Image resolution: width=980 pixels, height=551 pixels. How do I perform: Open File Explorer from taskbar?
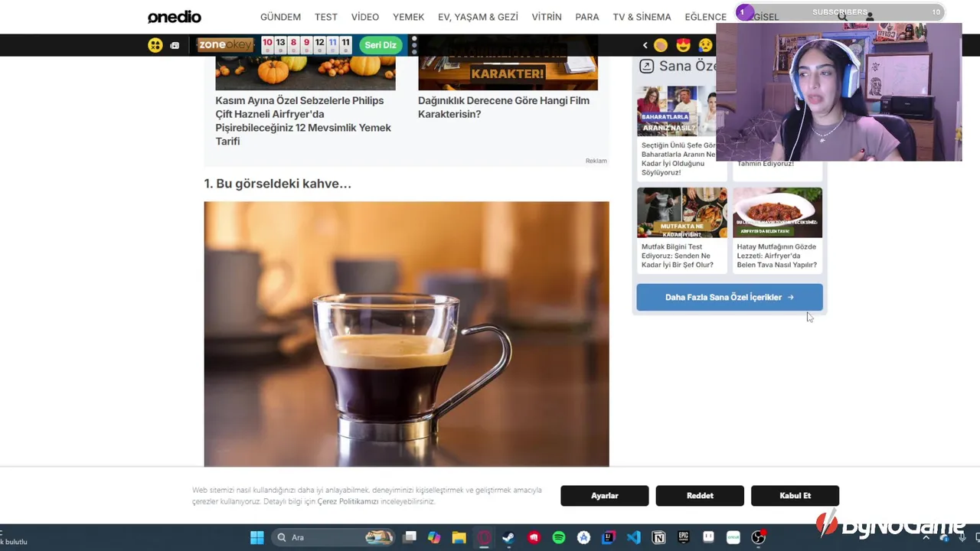click(x=459, y=537)
